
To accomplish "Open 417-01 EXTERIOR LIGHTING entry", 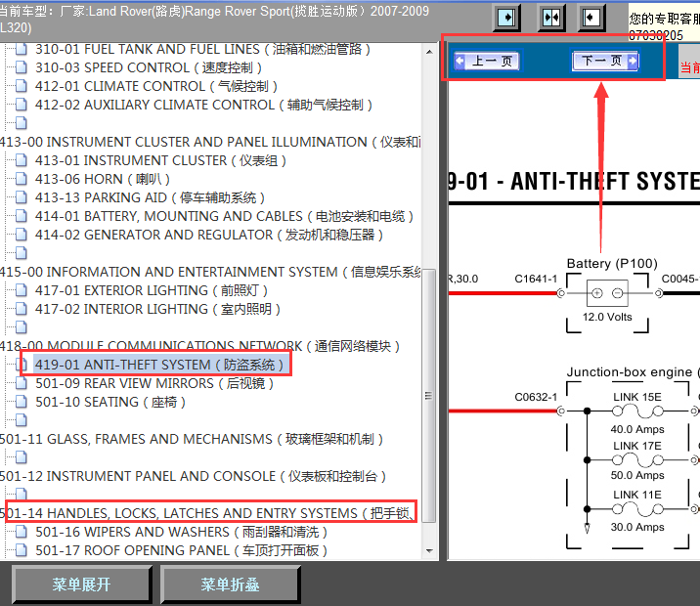I will (x=152, y=290).
